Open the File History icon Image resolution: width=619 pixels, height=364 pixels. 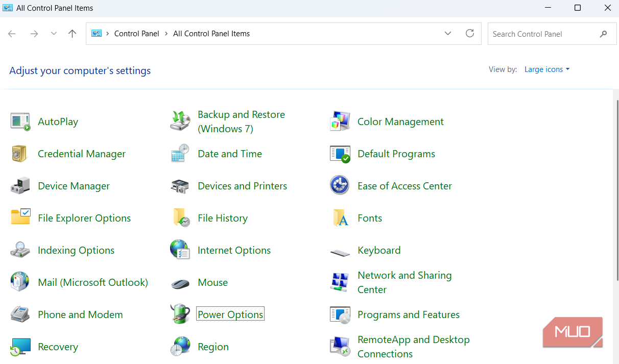(x=181, y=218)
